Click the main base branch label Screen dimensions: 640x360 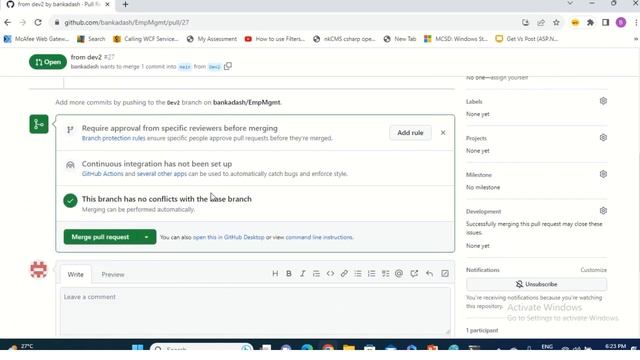click(185, 67)
